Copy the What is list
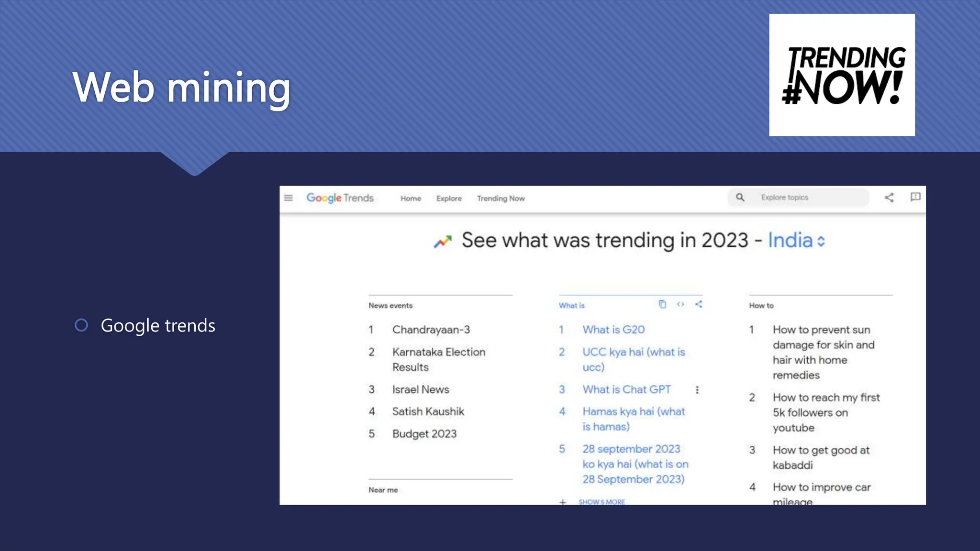Image resolution: width=980 pixels, height=551 pixels. point(662,304)
